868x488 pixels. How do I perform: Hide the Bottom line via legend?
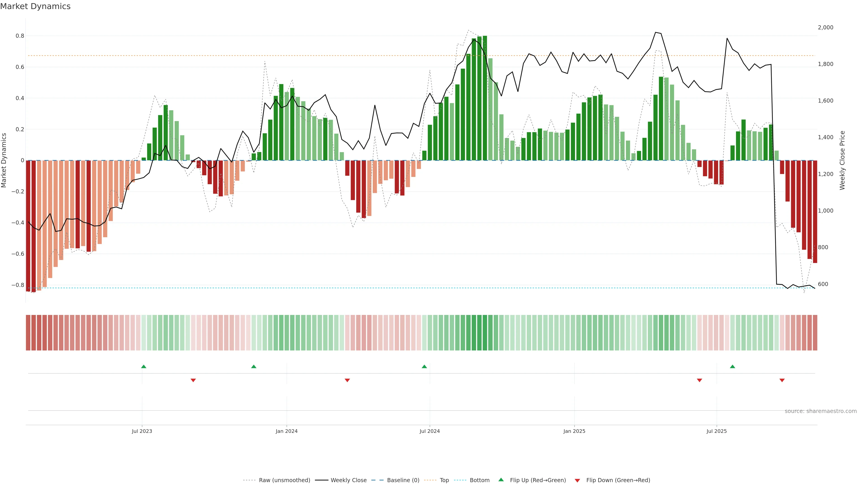tap(479, 480)
